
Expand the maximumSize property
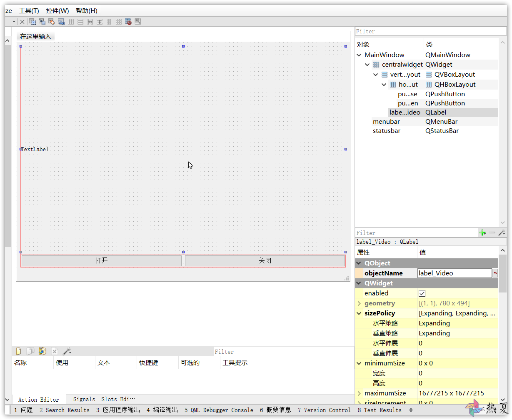tap(359, 393)
